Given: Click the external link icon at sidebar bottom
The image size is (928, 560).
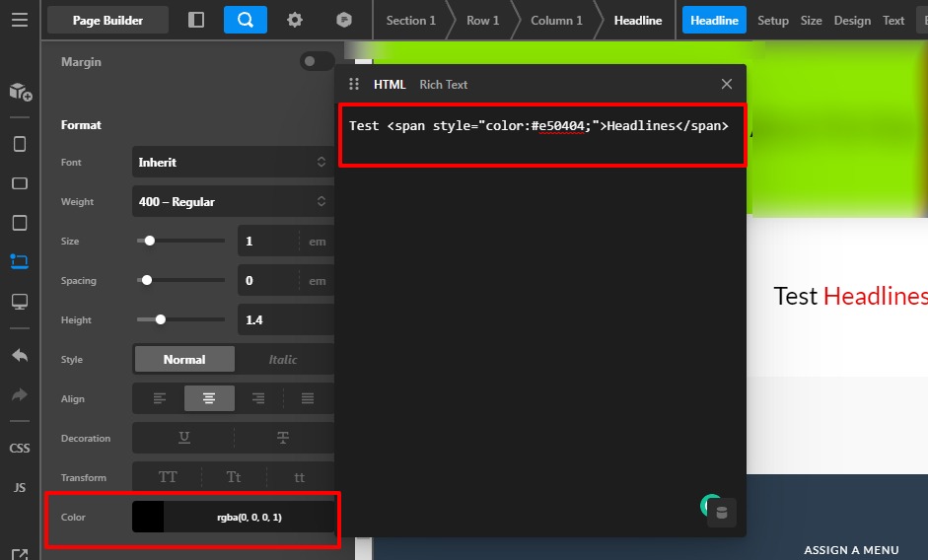Looking at the screenshot, I should pyautogui.click(x=20, y=555).
